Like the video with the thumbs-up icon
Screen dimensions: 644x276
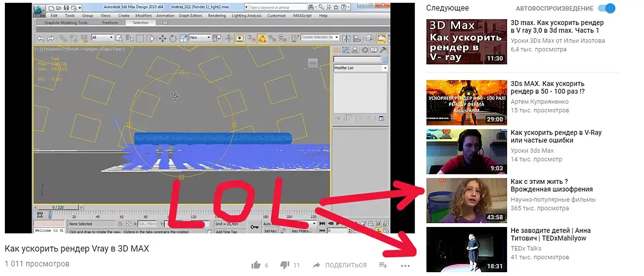point(256,265)
